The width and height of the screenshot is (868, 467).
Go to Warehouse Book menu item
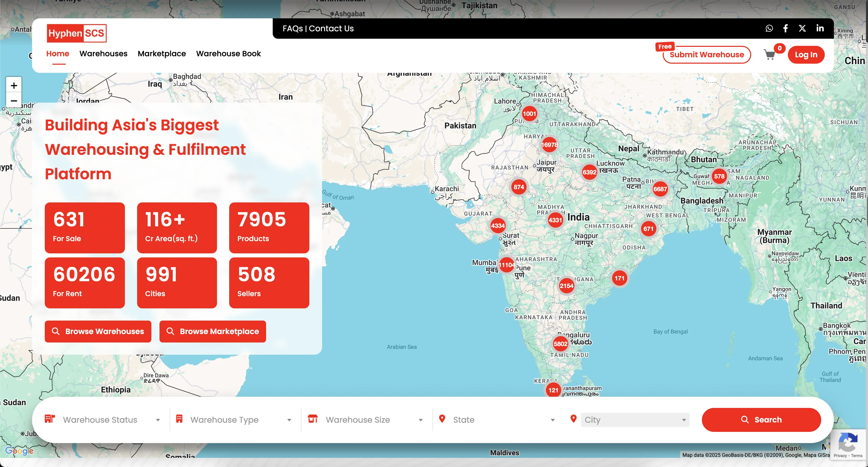pos(228,54)
